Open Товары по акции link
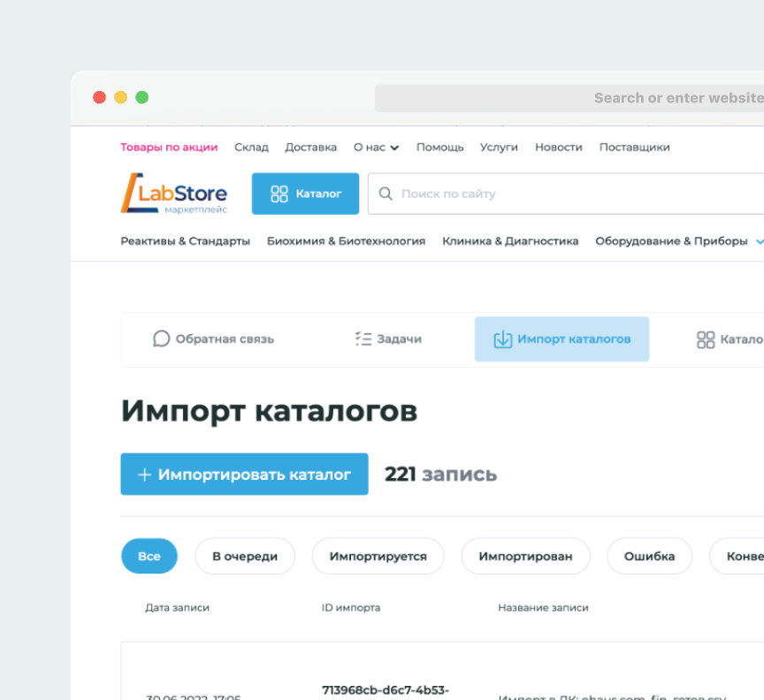The height and width of the screenshot is (700, 764). [x=169, y=148]
